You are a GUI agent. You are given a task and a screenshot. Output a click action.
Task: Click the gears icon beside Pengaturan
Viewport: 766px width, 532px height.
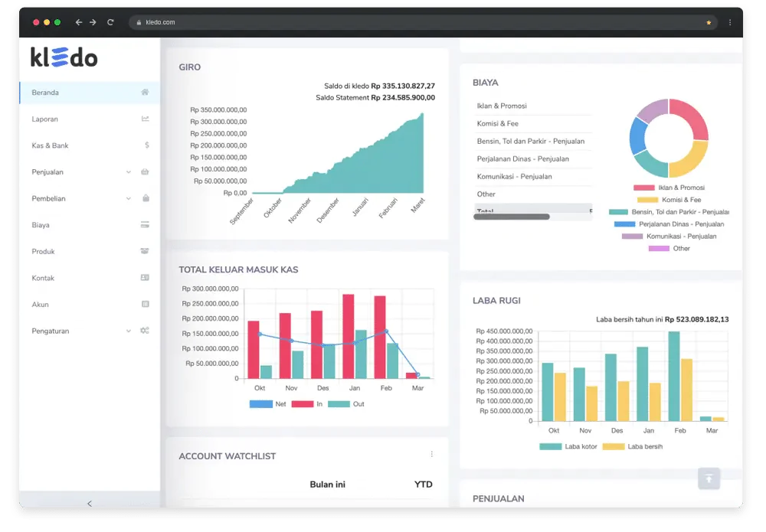click(145, 331)
